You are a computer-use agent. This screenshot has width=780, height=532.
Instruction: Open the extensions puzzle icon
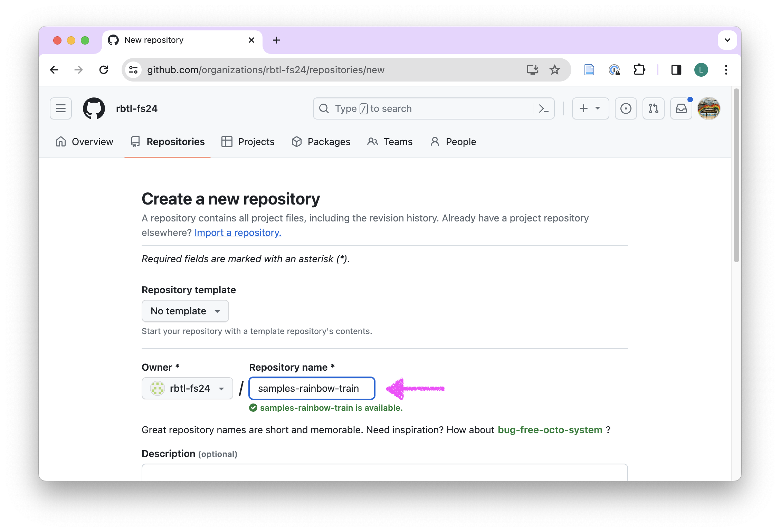point(639,70)
